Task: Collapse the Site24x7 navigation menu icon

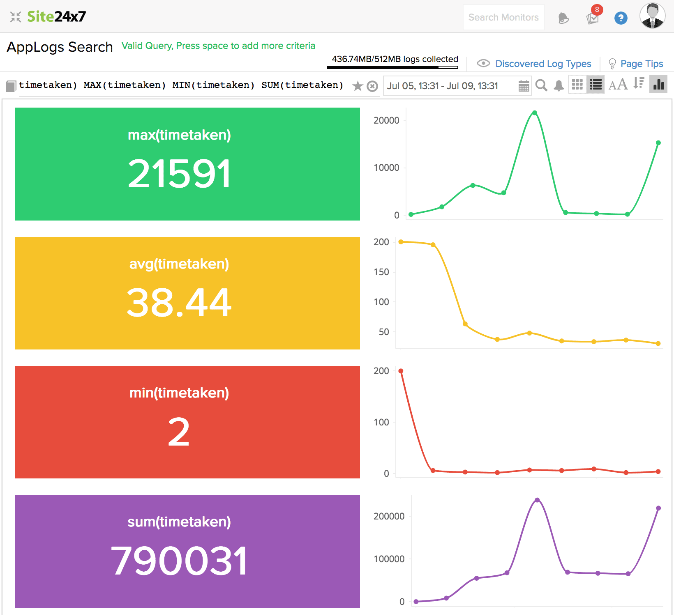Action: click(16, 17)
